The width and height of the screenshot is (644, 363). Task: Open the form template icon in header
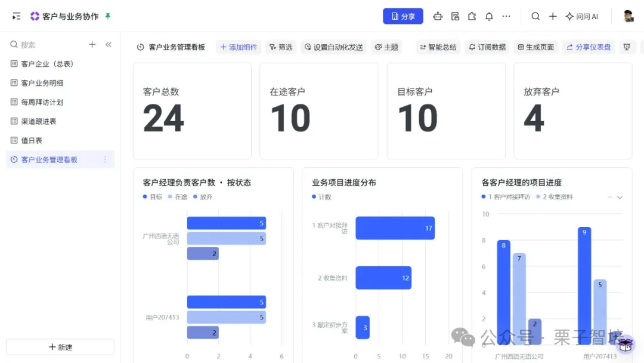455,17
